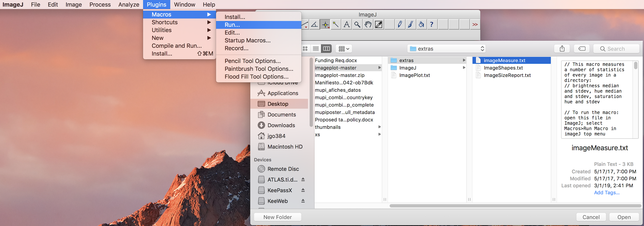The height and width of the screenshot is (226, 644).
Task: Select the Angle tool in ImageJ toolbar
Action: tap(314, 25)
